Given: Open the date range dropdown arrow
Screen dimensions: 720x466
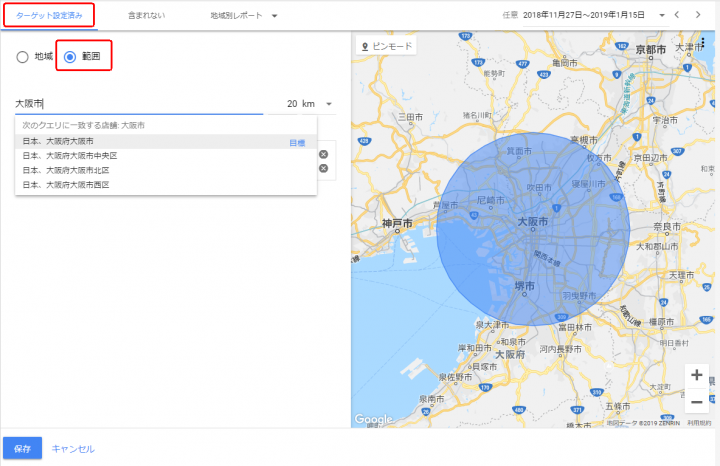Looking at the screenshot, I should (662, 15).
